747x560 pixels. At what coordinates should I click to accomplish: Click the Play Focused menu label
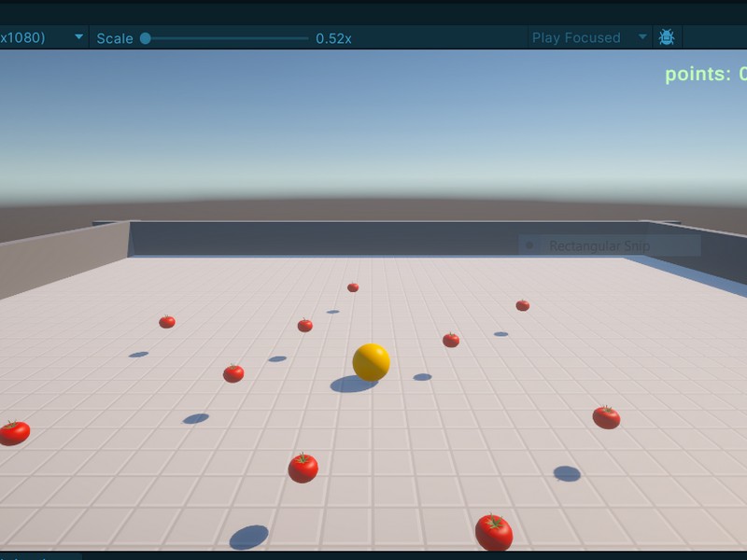pos(575,37)
